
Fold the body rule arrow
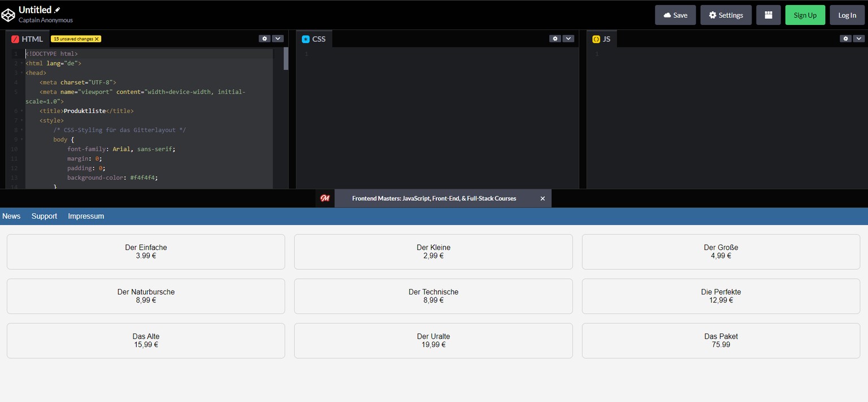point(21,139)
